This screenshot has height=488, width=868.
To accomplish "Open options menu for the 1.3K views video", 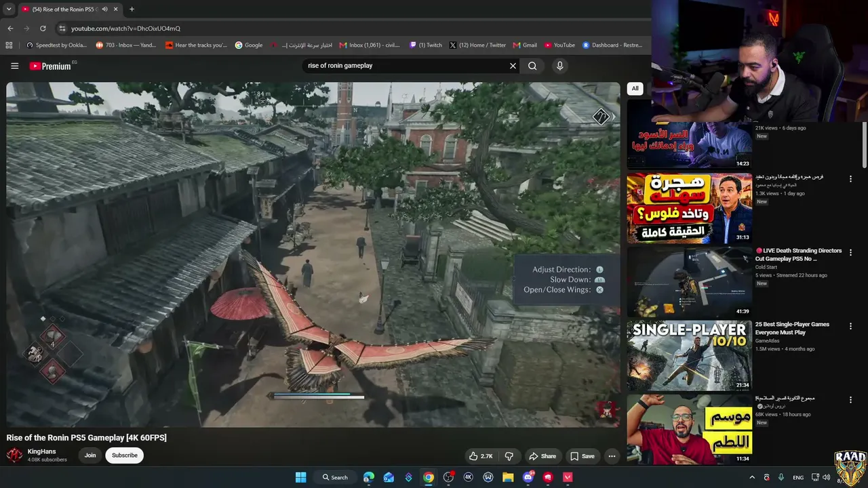I will (850, 179).
